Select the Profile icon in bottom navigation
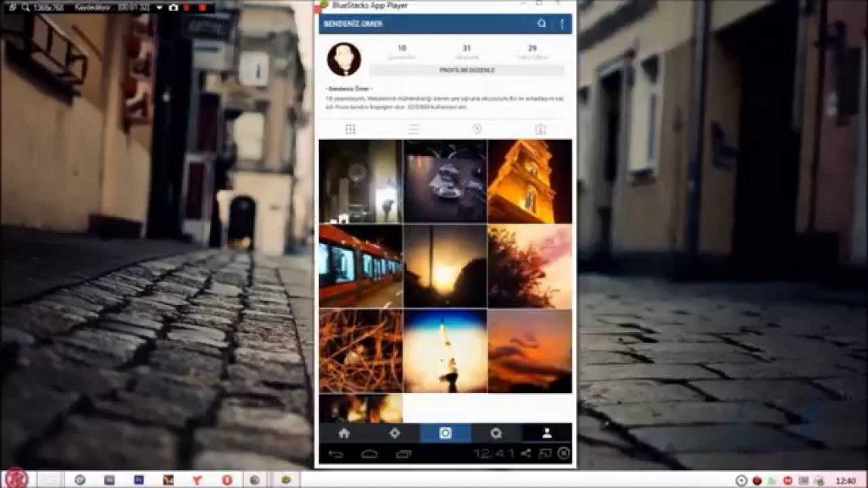This screenshot has width=868, height=488. coord(545,432)
